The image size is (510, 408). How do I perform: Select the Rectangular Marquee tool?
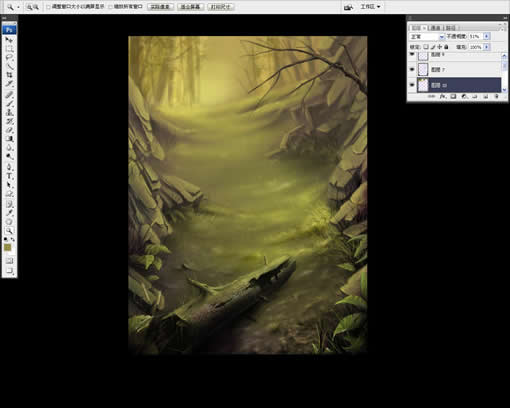click(9, 49)
